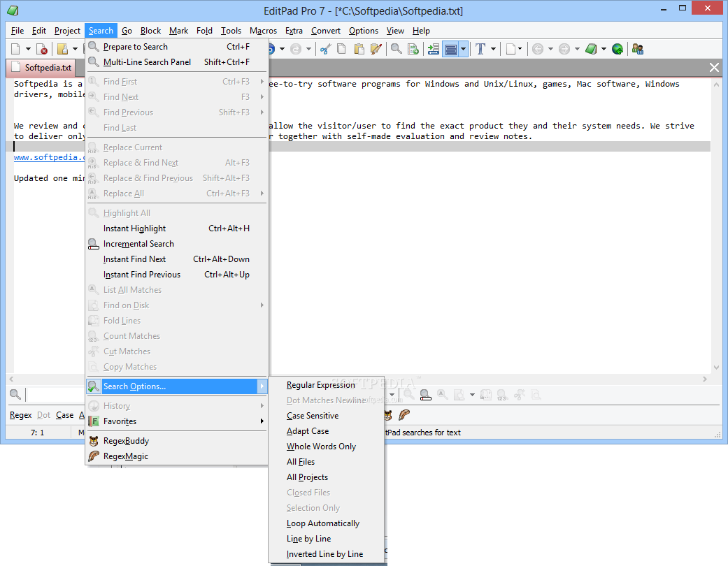Click the green globe web toolbar icon
728x566 pixels.
(618, 49)
